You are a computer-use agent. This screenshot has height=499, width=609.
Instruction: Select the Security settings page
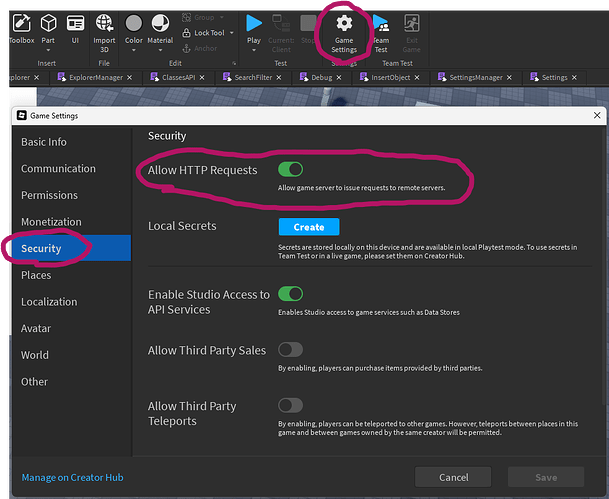[71, 248]
